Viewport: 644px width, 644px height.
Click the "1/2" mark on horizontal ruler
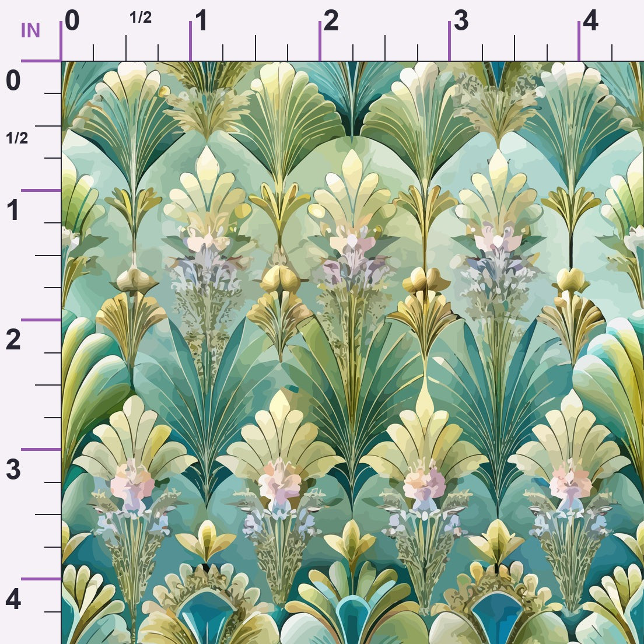(141, 17)
